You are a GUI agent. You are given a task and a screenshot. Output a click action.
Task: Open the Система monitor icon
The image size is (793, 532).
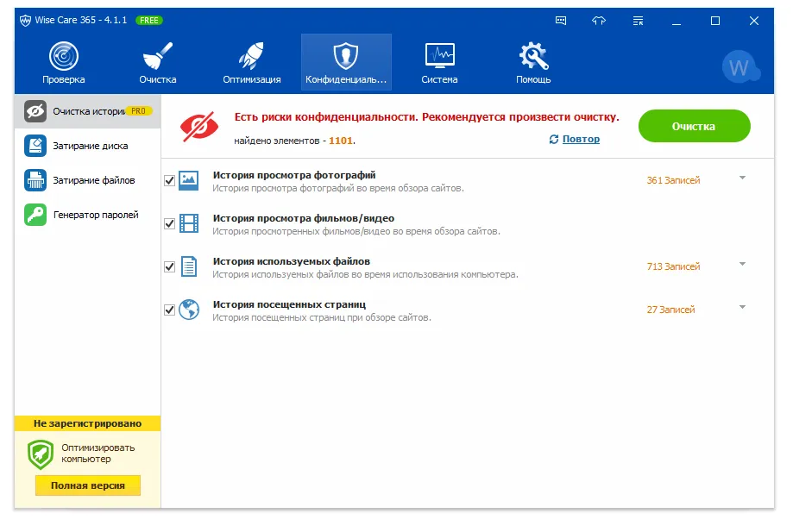click(x=439, y=55)
